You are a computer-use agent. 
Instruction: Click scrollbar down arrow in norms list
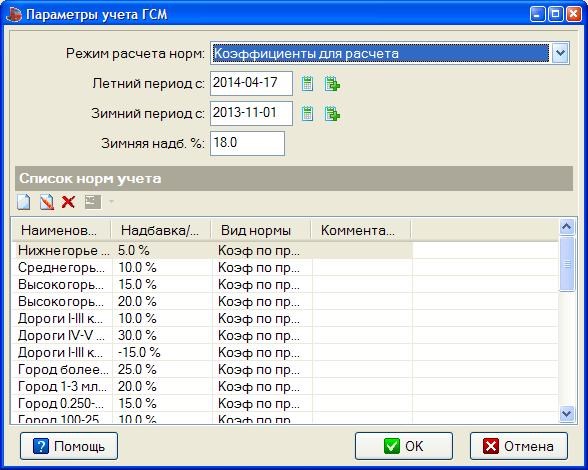coord(567,414)
